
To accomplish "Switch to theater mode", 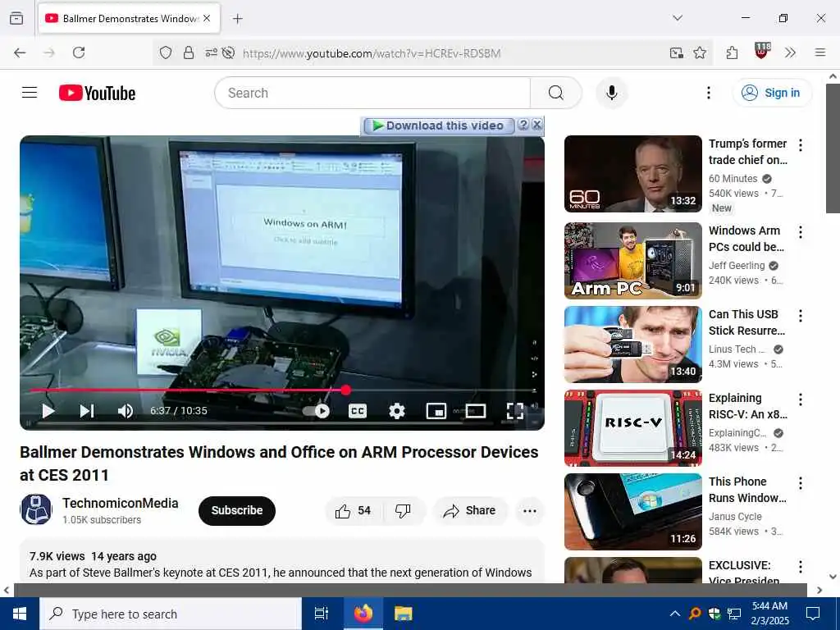I will (475, 411).
